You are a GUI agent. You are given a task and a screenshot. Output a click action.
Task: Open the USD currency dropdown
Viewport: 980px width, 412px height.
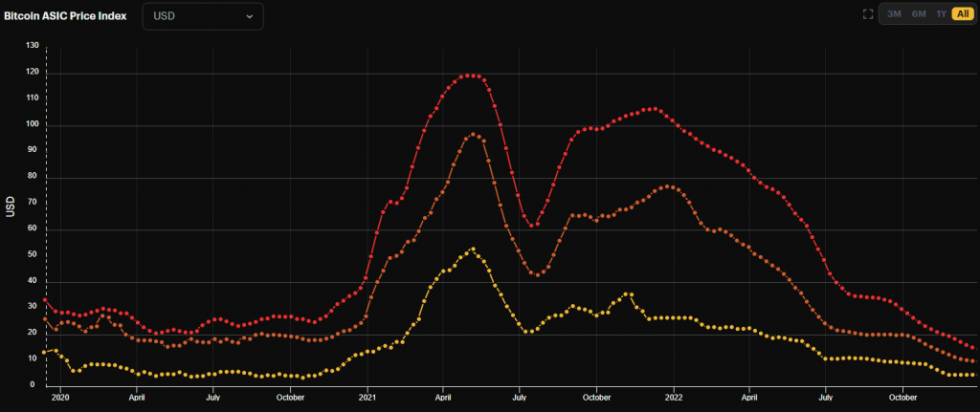tap(203, 16)
